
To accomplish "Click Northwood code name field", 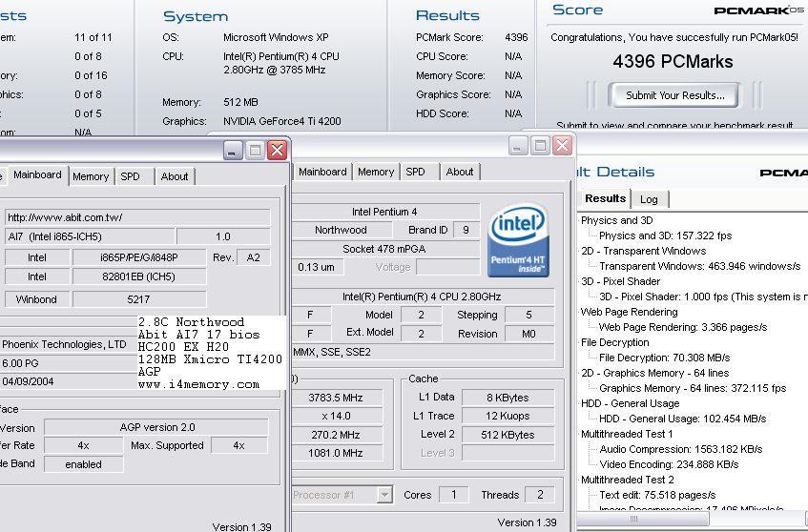I will [x=342, y=230].
